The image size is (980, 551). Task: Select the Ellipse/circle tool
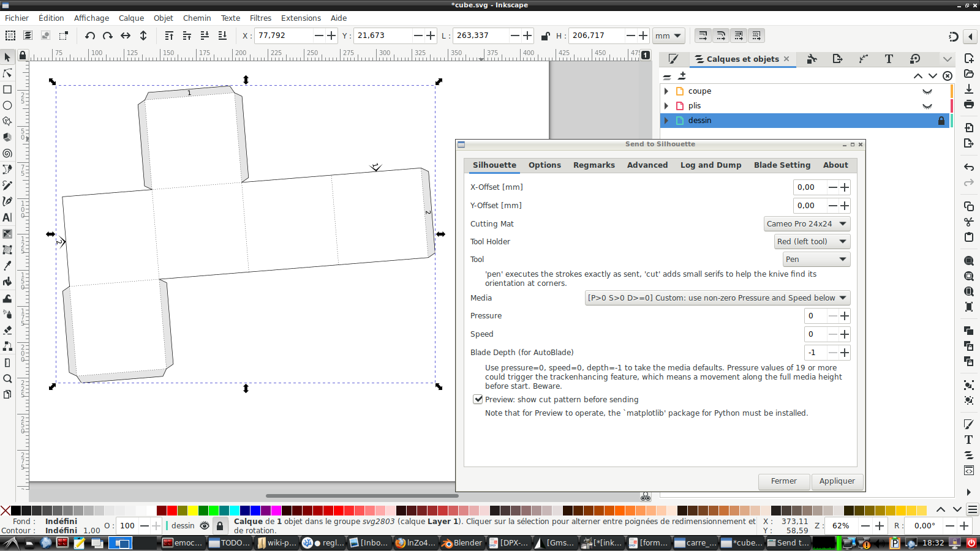pos(8,104)
